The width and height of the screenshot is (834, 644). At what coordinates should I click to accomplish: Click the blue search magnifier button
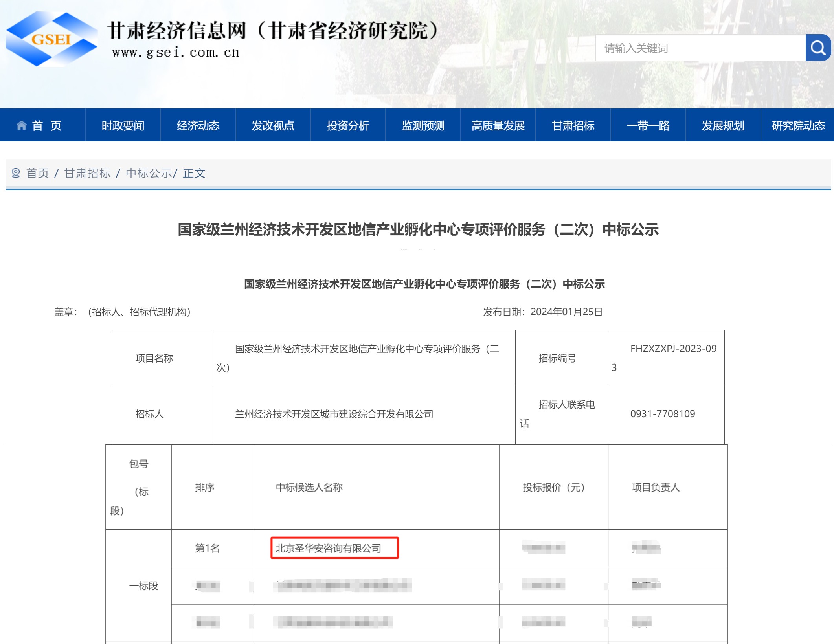coord(818,48)
